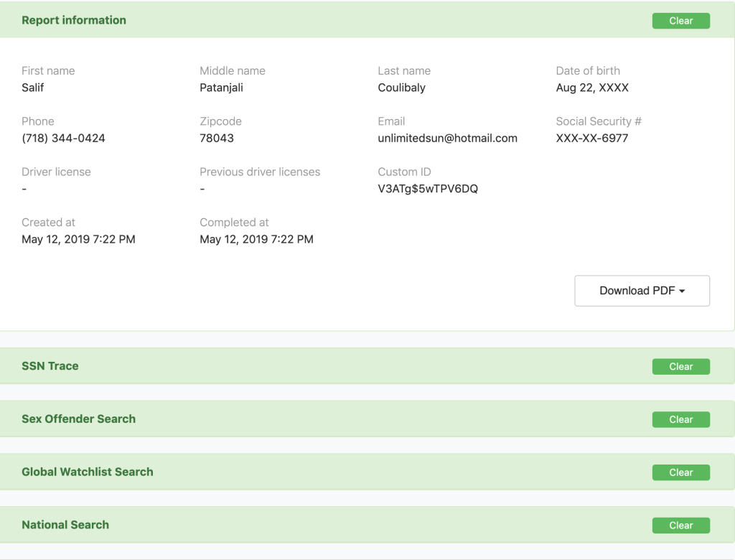Click National Search Clear status badge

tap(680, 526)
